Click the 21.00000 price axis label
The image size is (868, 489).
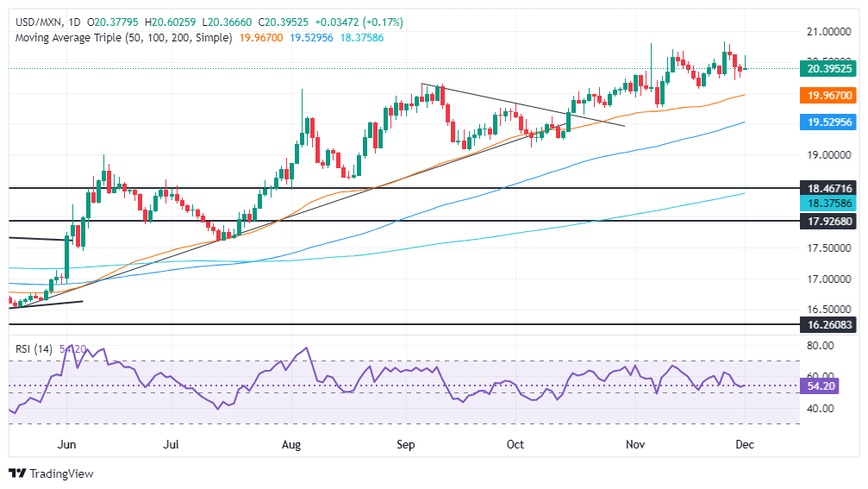tap(828, 32)
